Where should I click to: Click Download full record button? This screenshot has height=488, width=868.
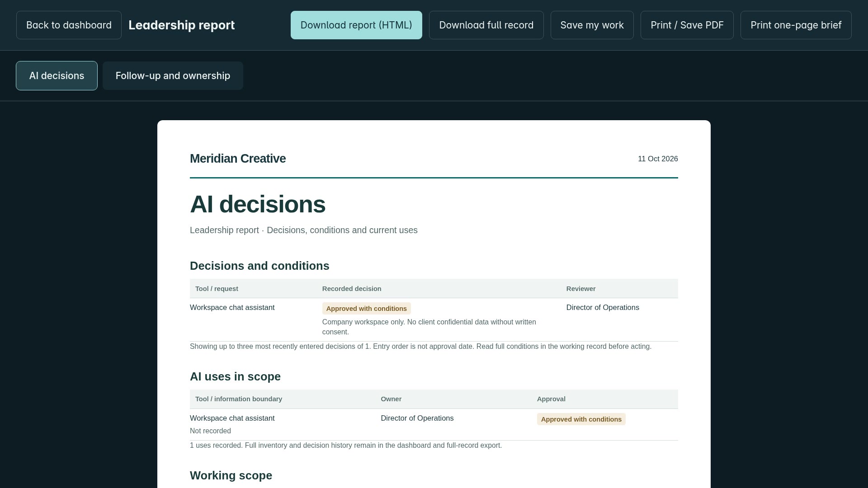click(x=486, y=25)
